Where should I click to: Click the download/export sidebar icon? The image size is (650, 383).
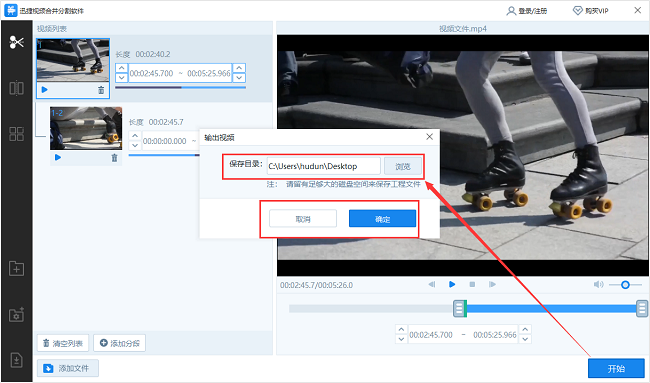(17, 360)
